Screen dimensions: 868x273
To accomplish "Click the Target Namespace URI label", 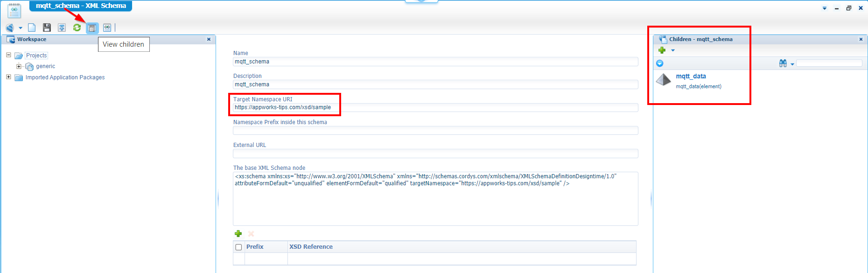I will 263,99.
